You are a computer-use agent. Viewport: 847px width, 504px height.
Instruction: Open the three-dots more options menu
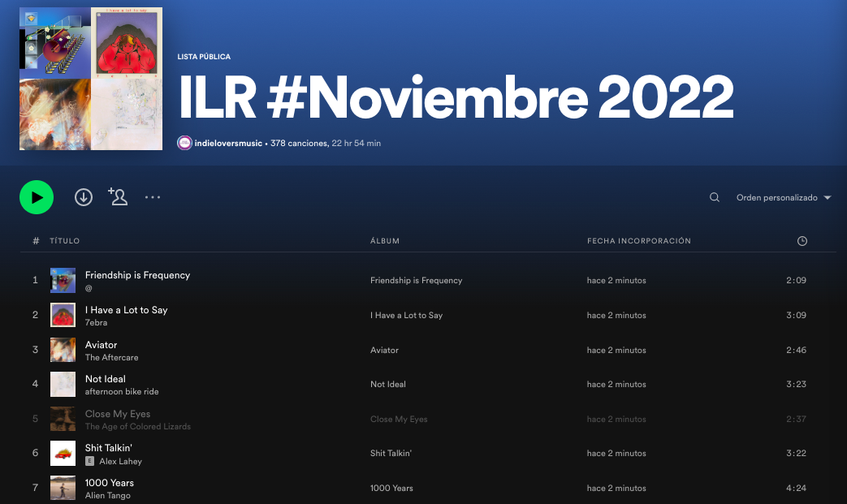click(153, 197)
